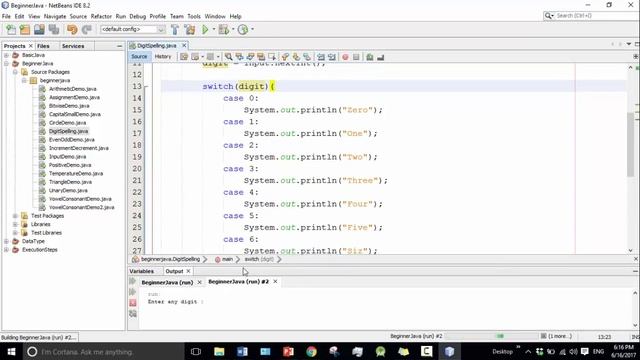
Task: Click the Find Selection magnifier icon in editor toolbar
Action: click(229, 57)
